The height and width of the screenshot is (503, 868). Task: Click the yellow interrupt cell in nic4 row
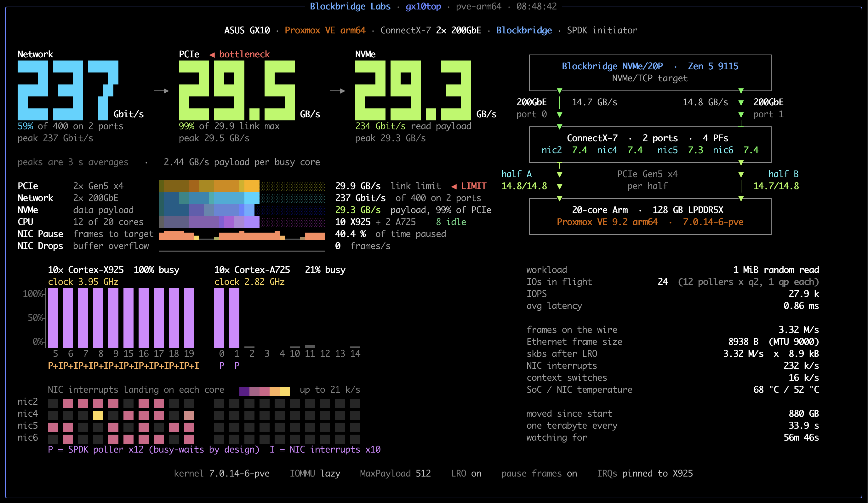[x=98, y=415]
